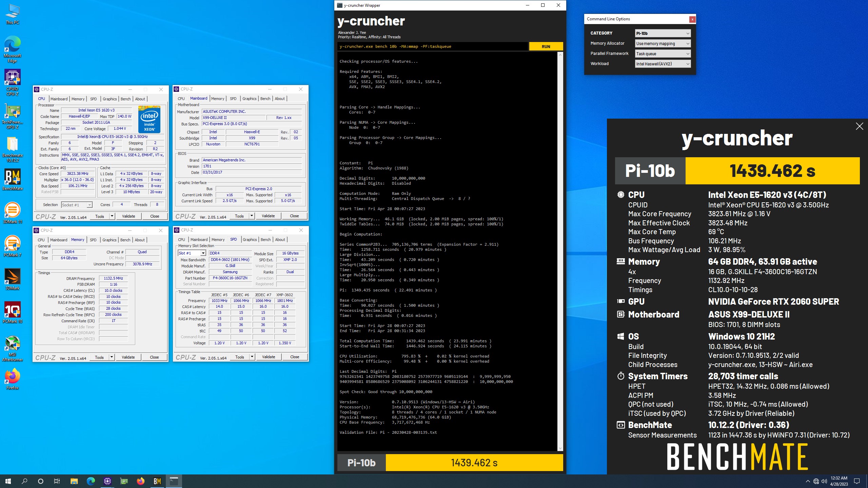Viewport: 868px width, 488px height.
Task: Click y-cruncher command line input field
Action: coord(433,46)
